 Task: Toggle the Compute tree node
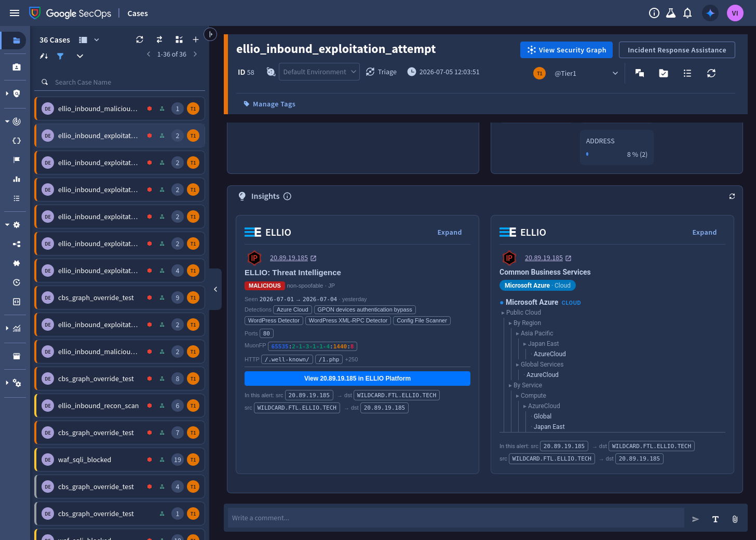point(517,396)
